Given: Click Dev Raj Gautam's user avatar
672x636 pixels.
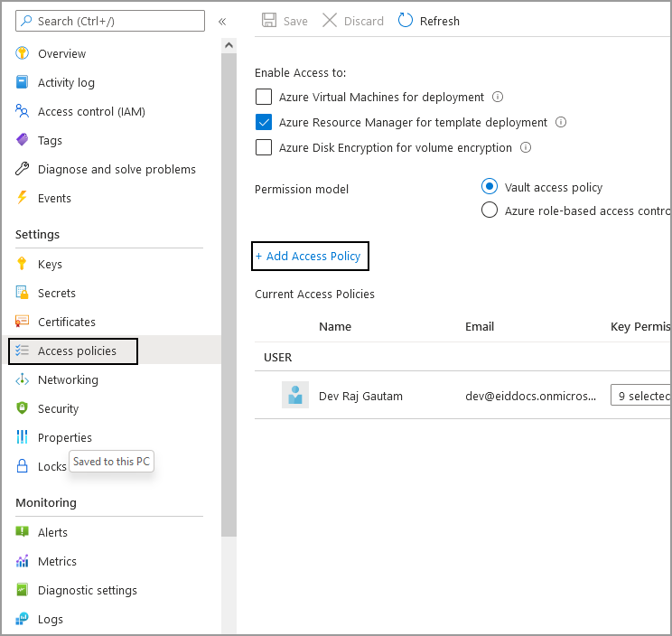Looking at the screenshot, I should (x=295, y=396).
